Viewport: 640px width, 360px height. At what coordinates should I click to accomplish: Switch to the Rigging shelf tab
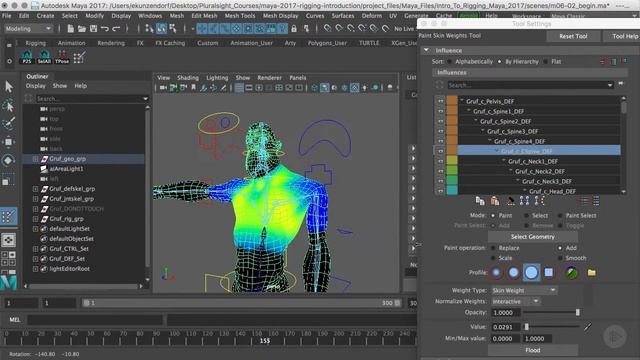pyautogui.click(x=36, y=43)
